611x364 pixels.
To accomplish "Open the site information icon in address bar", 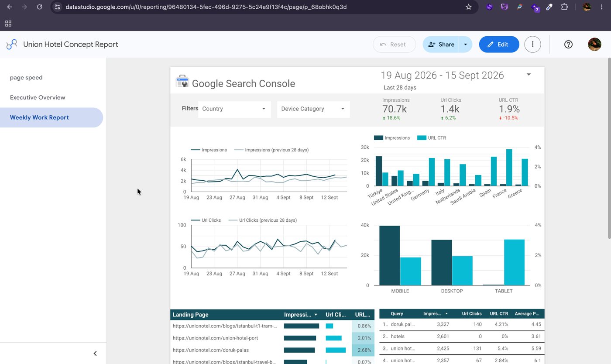I will pyautogui.click(x=58, y=7).
